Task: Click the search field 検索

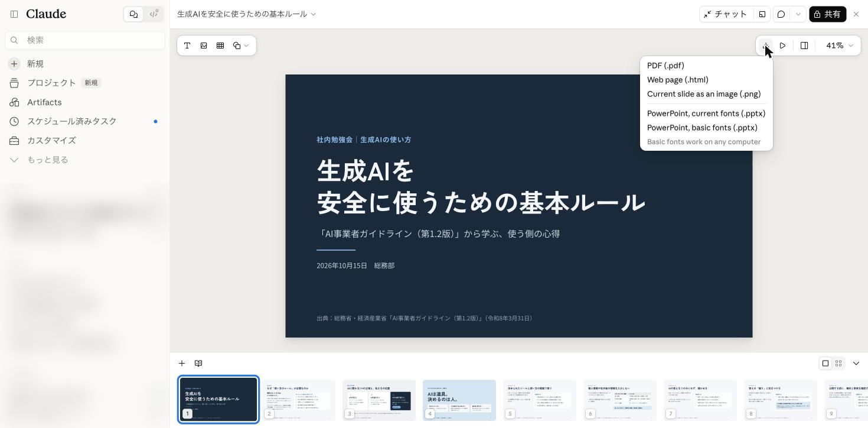Action: click(x=85, y=40)
